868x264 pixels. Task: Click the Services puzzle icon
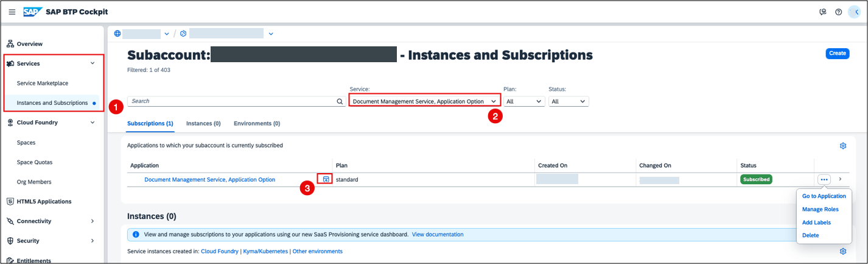10,63
